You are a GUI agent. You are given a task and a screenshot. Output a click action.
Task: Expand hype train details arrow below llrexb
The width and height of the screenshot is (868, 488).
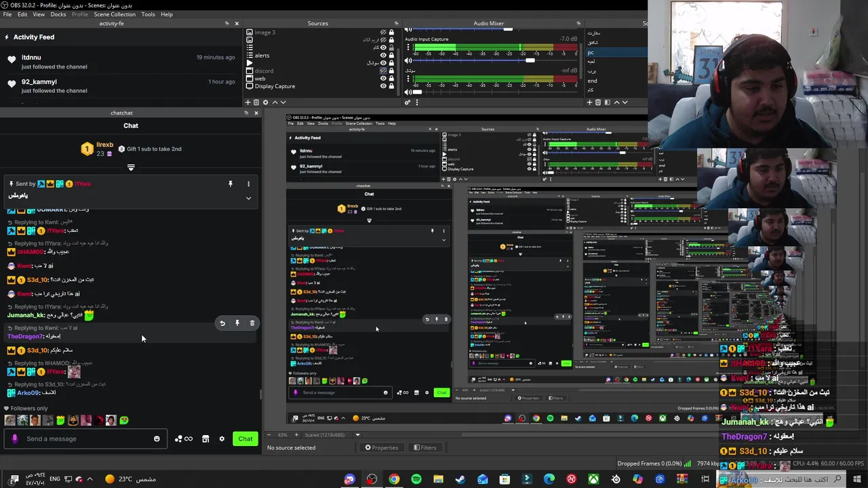click(x=131, y=167)
